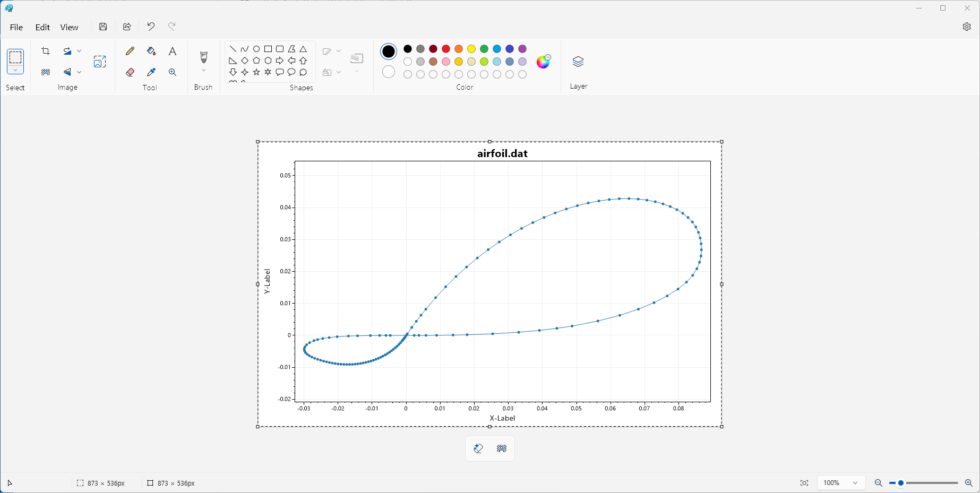980x493 pixels.
Task: Expand the Select options dropdown
Action: (x=15, y=70)
